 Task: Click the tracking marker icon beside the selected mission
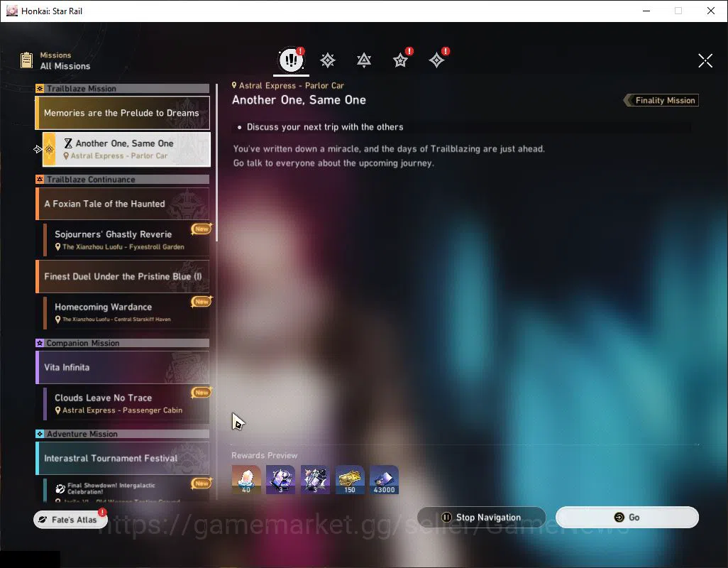[38, 149]
